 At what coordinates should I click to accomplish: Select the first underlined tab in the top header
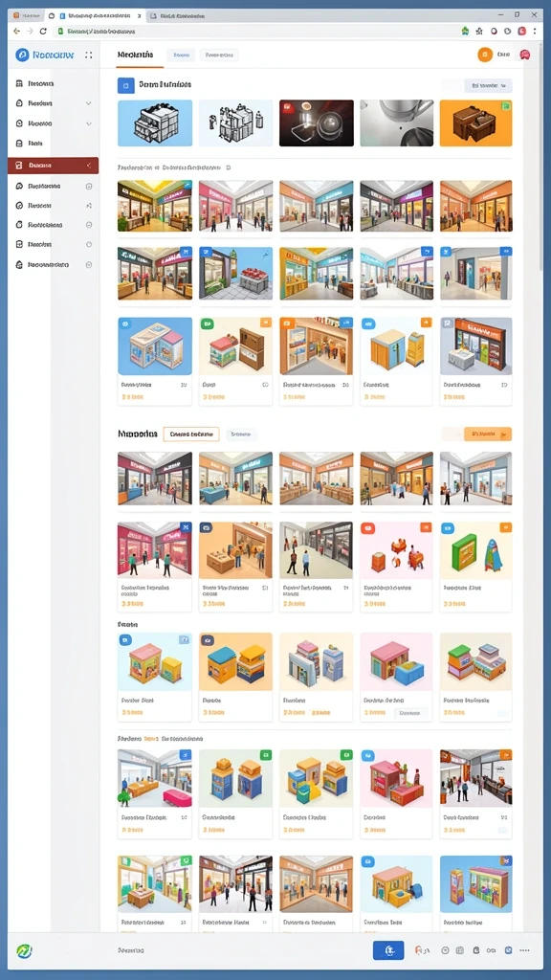tap(140, 56)
